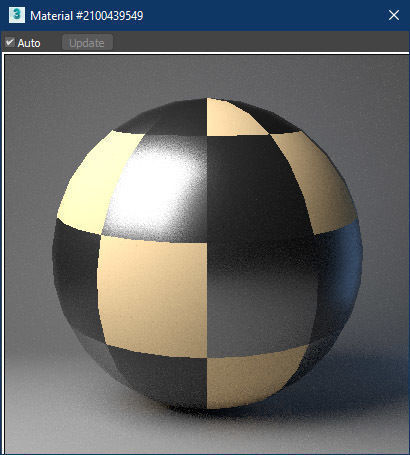
Task: Close the Material preview window
Action: 394,15
